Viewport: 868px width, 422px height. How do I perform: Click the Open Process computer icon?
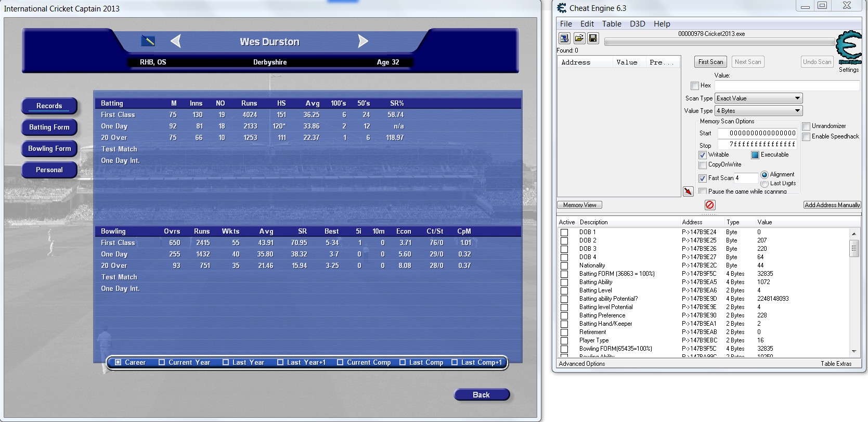(x=564, y=39)
